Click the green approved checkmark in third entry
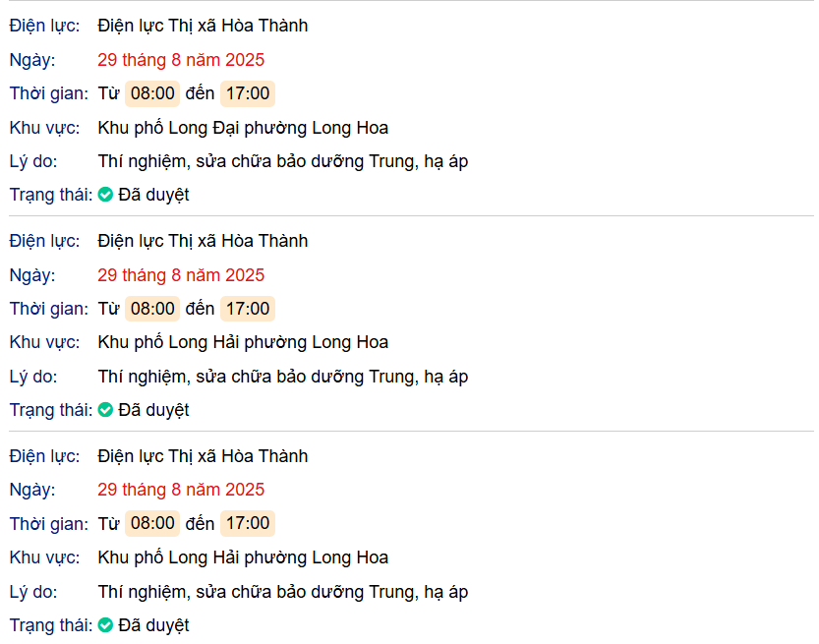The image size is (819, 644). pos(105,625)
